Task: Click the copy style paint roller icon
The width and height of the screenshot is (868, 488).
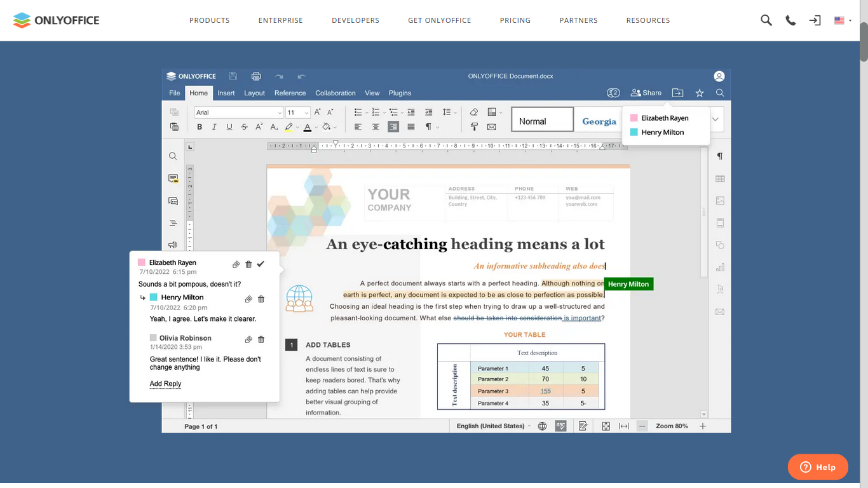Action: pyautogui.click(x=474, y=127)
